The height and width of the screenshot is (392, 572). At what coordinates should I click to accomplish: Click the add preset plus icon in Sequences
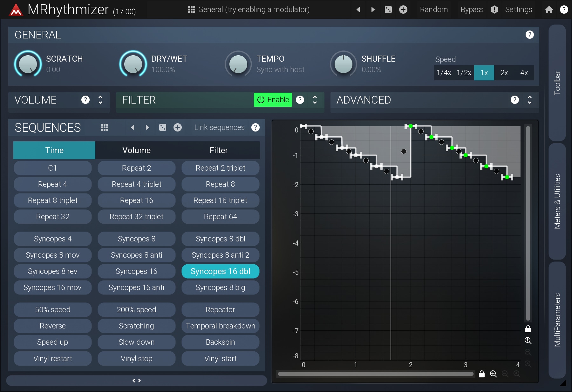(178, 127)
